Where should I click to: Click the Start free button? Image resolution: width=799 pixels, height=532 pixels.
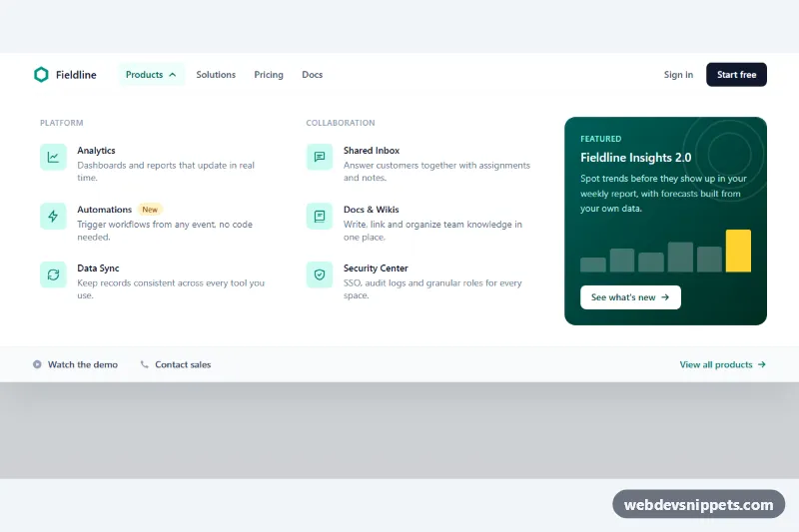pyautogui.click(x=736, y=75)
